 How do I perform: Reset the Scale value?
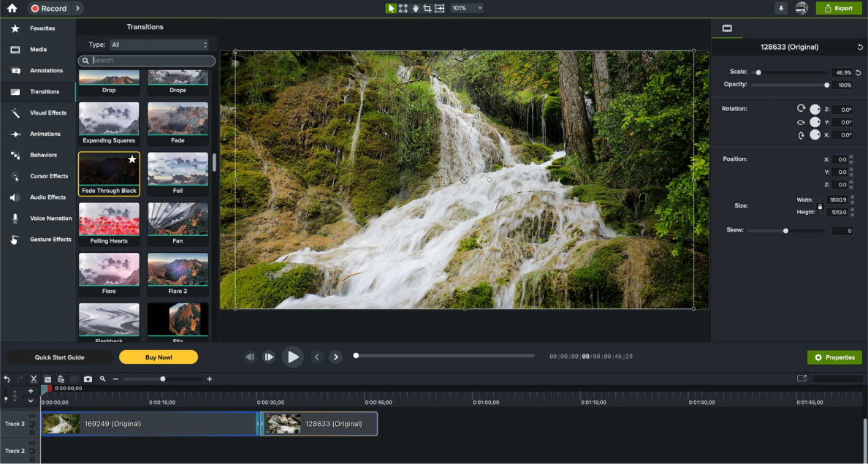859,72
